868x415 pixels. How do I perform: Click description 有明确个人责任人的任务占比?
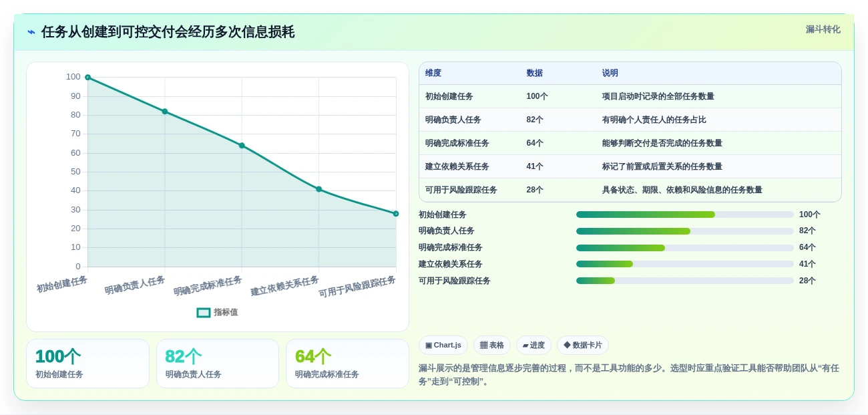654,120
